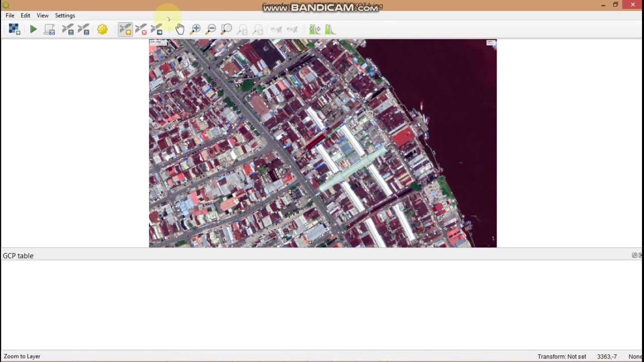Click on the satellite raster image canvas
This screenshot has width=644, height=362.
(x=323, y=143)
